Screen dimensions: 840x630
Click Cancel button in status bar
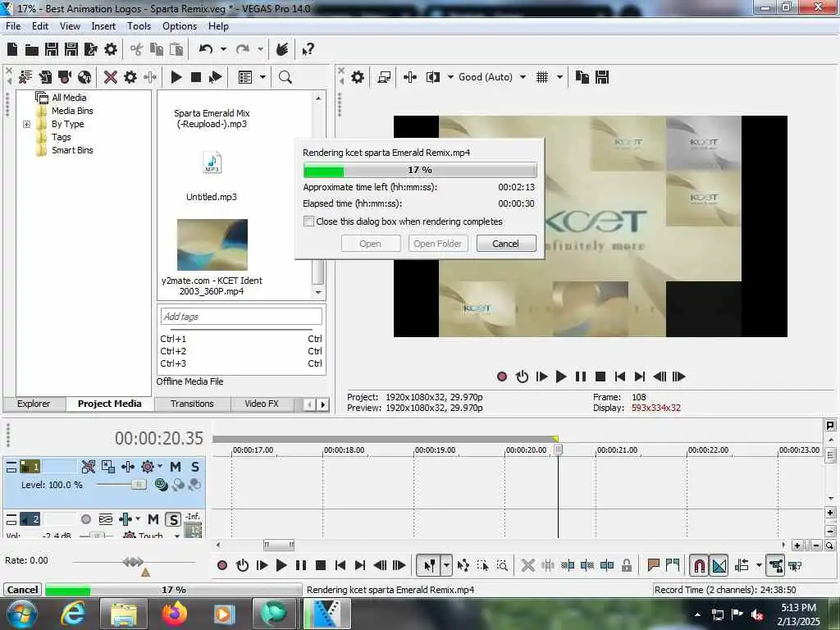pos(22,590)
